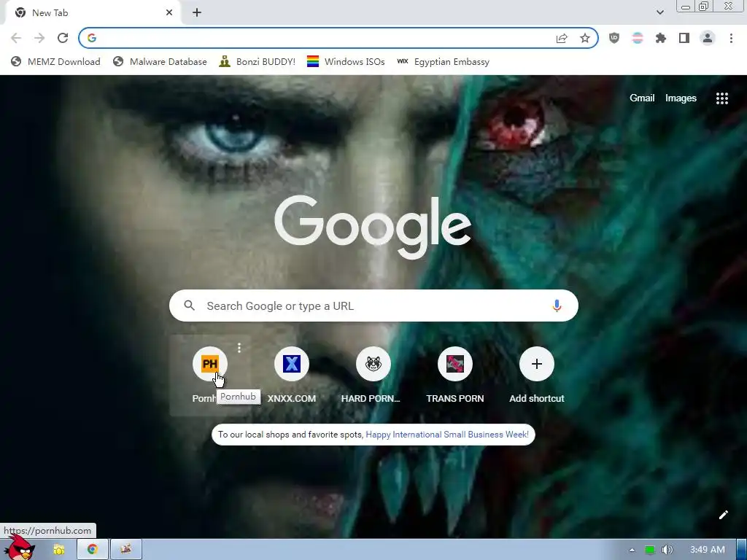The width and height of the screenshot is (747, 560).
Task: Open the share page icon in address bar
Action: (x=562, y=38)
